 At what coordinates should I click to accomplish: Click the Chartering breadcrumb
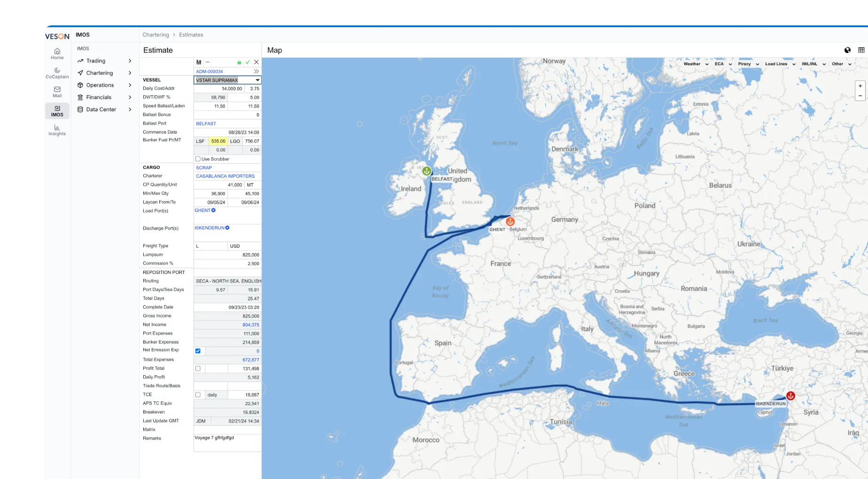tap(155, 35)
